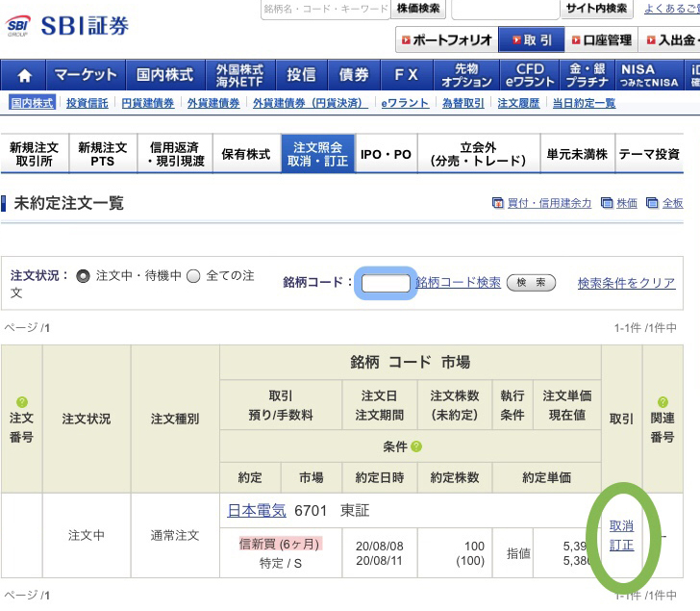
Task: Click 取消 link for 日本電気 order
Action: (x=621, y=525)
